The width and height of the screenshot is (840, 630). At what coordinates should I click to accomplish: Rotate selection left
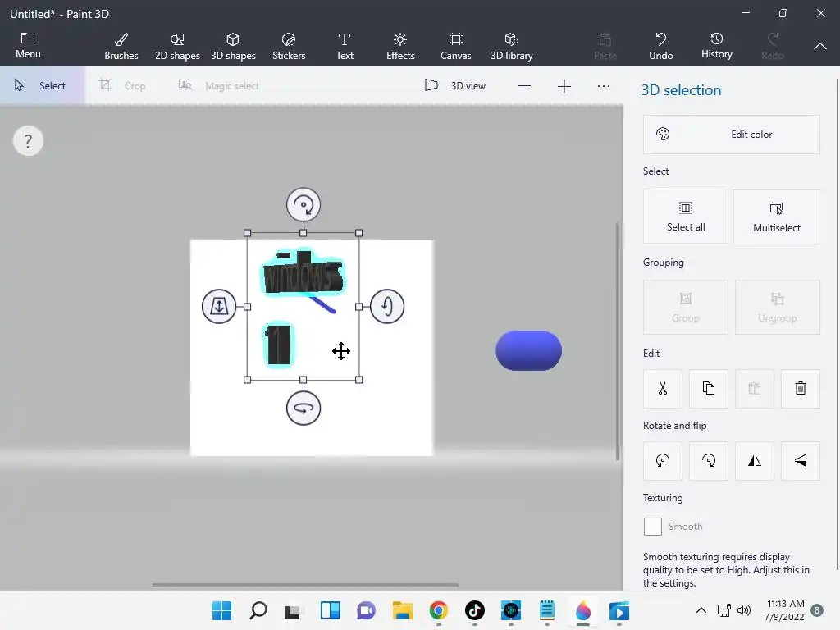pyautogui.click(x=663, y=461)
